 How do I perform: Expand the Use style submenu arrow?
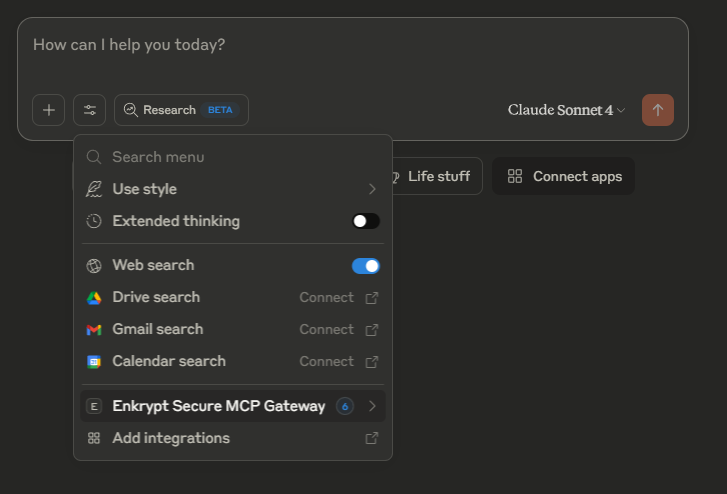pyautogui.click(x=372, y=189)
